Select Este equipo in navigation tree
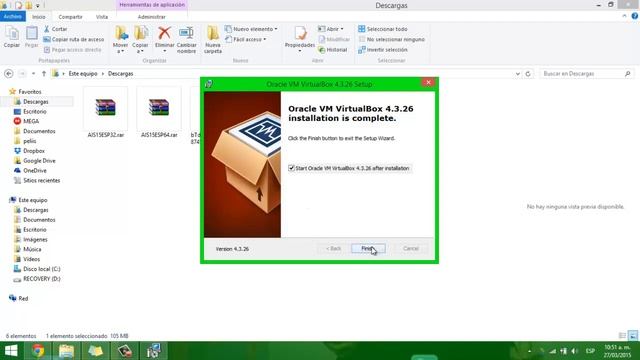The image size is (640, 360). pos(33,200)
